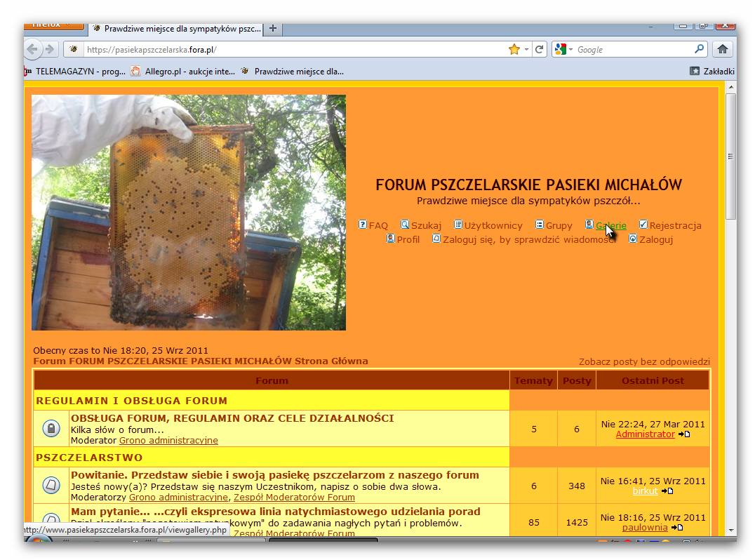Click the scrollbar up arrow
Screen dimensions: 755x560
(x=731, y=87)
